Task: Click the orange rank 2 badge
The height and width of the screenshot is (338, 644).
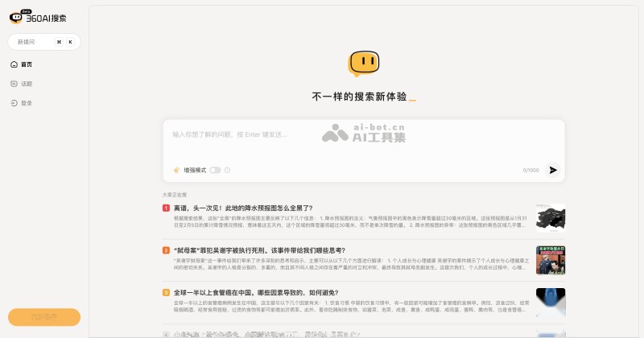Action: [x=166, y=250]
